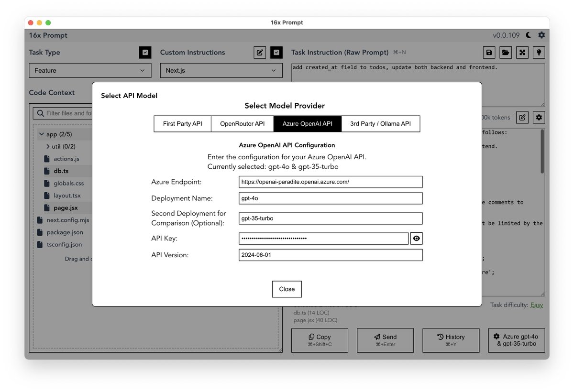Click the Azure Endpoint input field
The image size is (574, 392).
coord(331,182)
